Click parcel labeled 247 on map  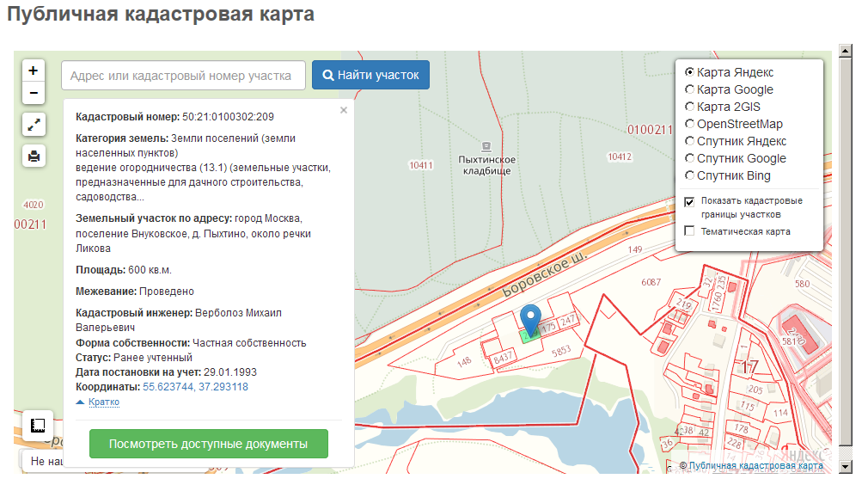coord(567,321)
